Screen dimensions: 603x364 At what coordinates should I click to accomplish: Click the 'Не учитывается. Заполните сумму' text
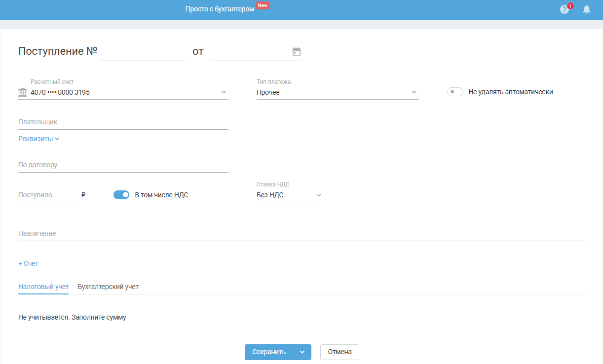point(72,317)
